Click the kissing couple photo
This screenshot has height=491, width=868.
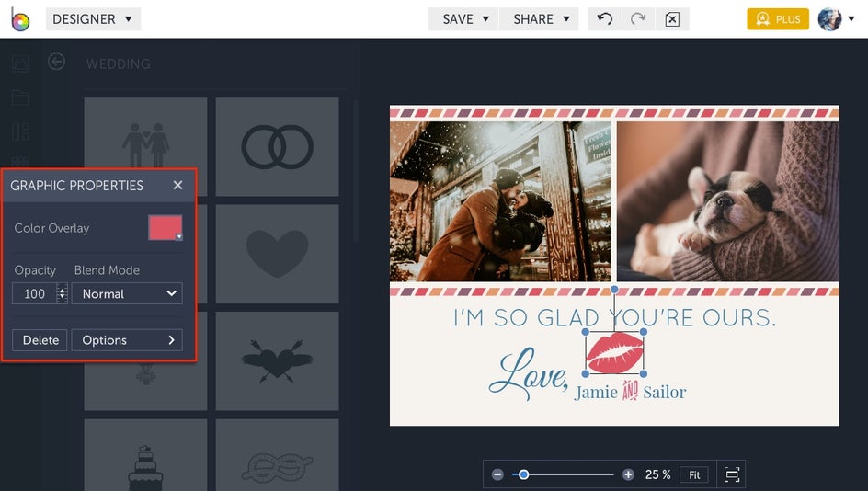[500, 201]
